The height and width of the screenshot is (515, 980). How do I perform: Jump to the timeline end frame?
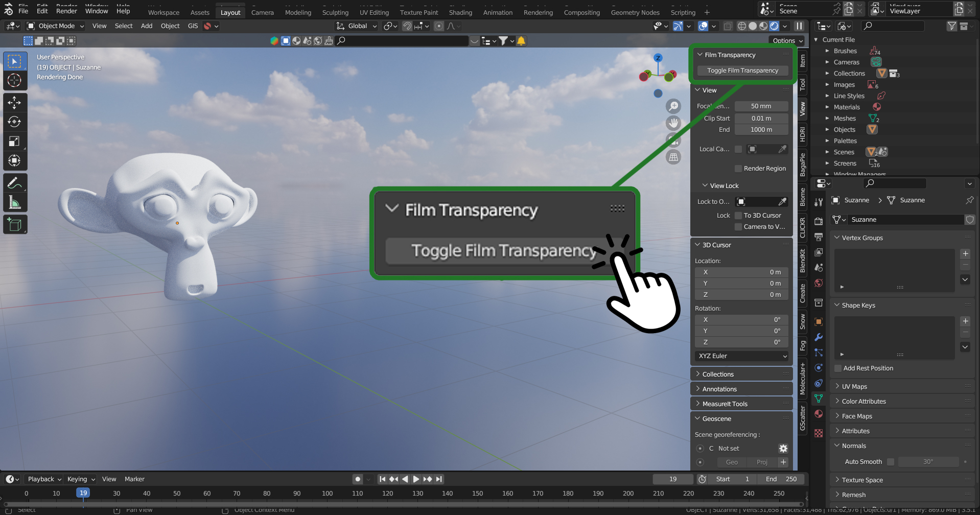439,479
